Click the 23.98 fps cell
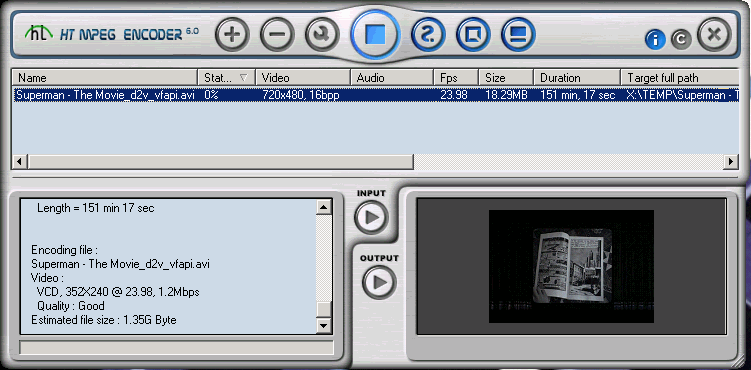The image size is (751, 370). pyautogui.click(x=454, y=95)
